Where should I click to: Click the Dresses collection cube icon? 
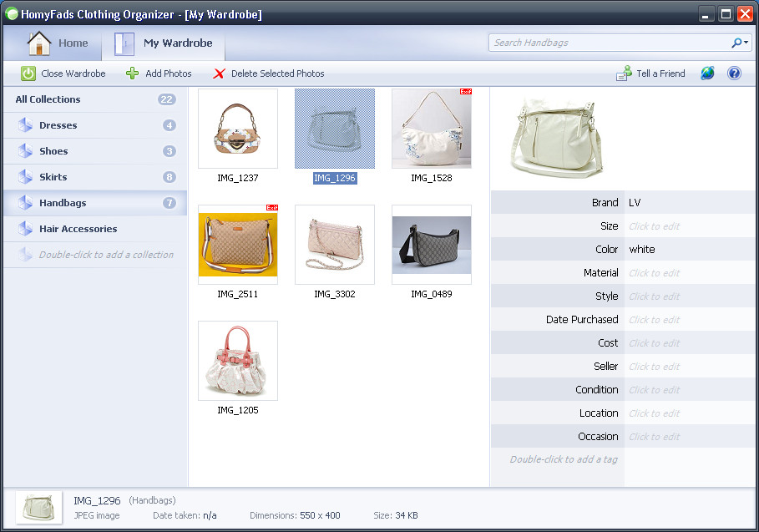click(25, 125)
